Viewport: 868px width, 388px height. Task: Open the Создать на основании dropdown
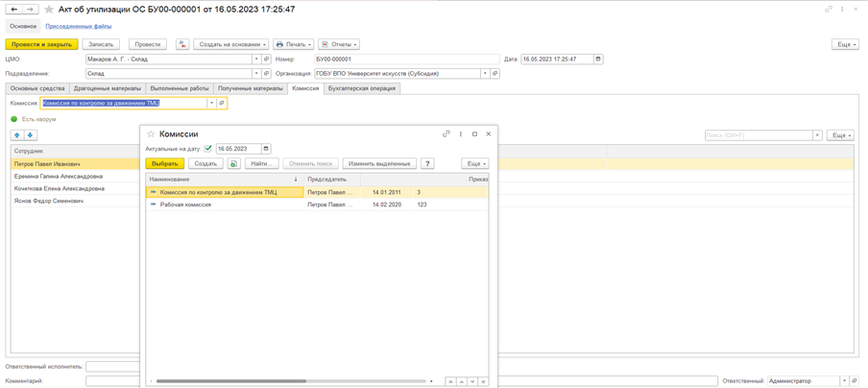pos(230,44)
